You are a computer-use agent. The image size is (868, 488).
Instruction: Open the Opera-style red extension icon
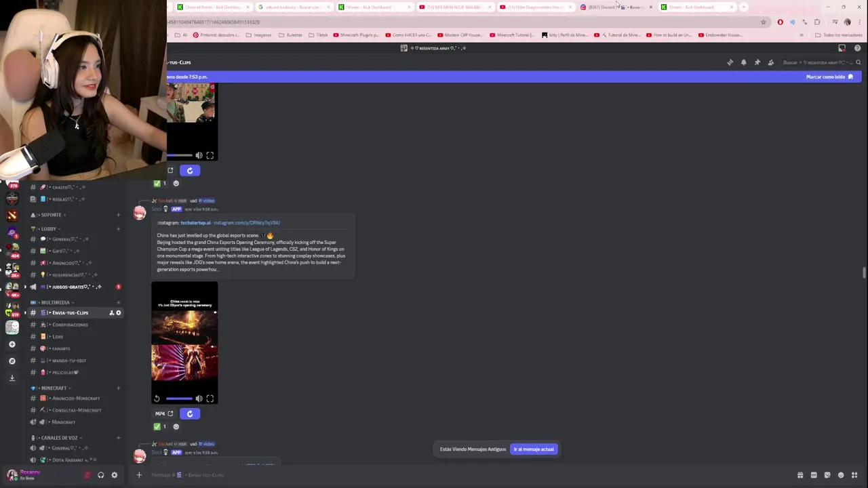(780, 22)
